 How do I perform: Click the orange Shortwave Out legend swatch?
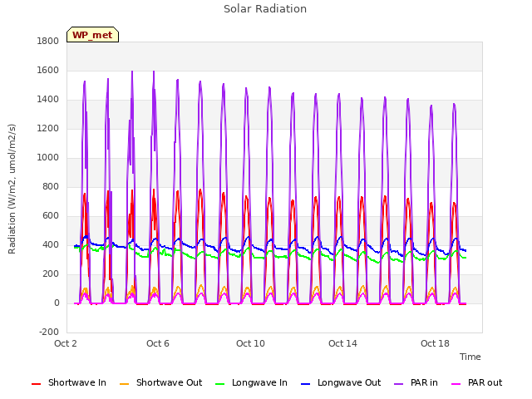coord(125,384)
